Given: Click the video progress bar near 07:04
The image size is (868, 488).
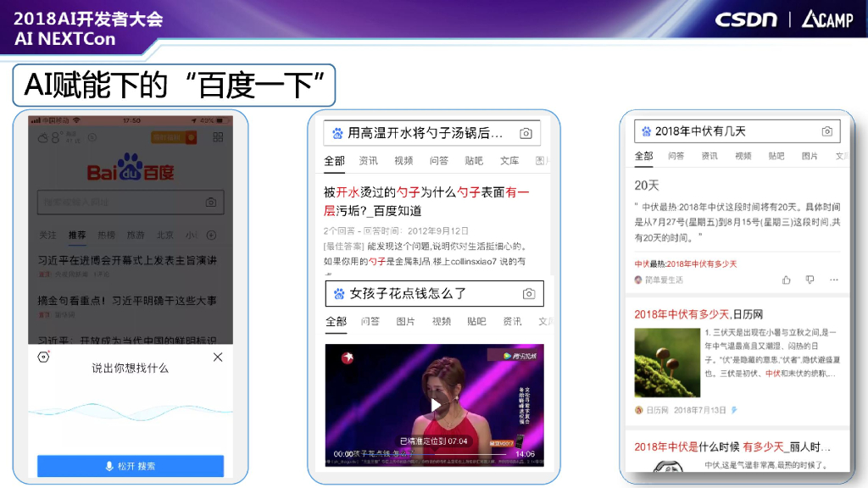Looking at the screenshot, I should point(433,454).
